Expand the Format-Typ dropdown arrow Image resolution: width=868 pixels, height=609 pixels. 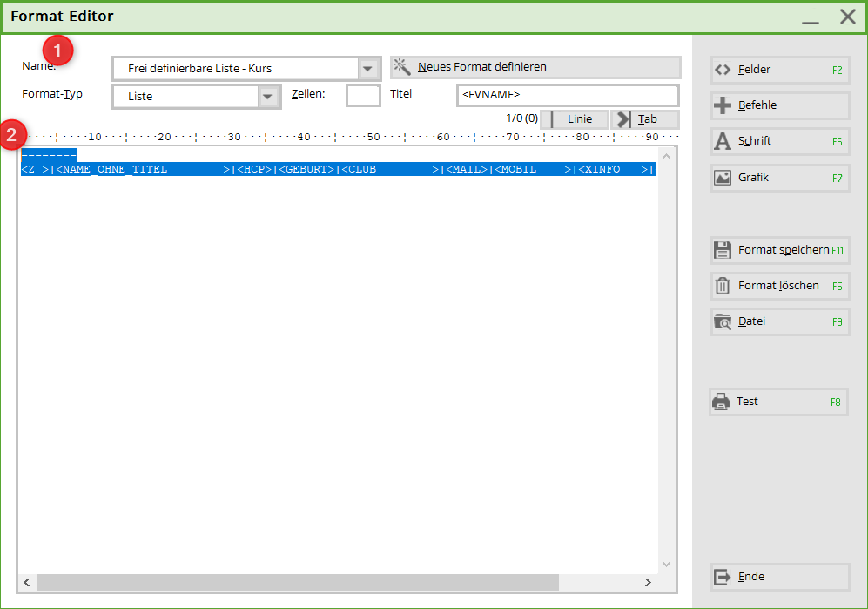(x=269, y=97)
